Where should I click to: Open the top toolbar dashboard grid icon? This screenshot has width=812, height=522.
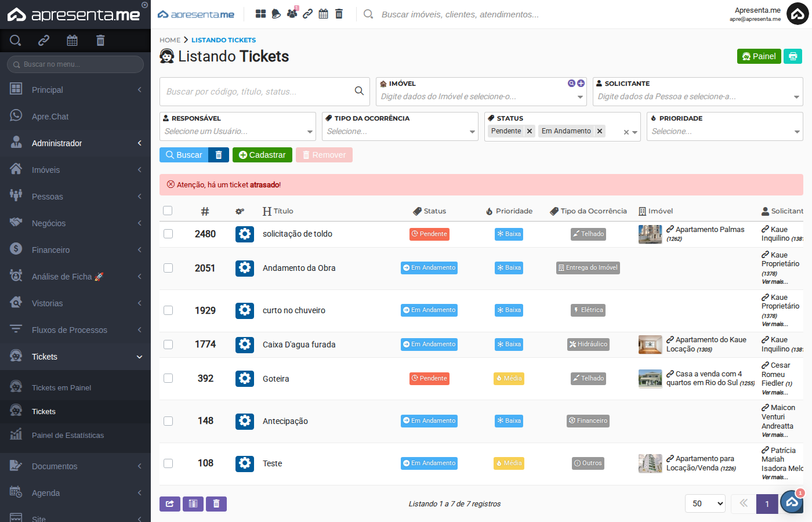click(x=261, y=14)
